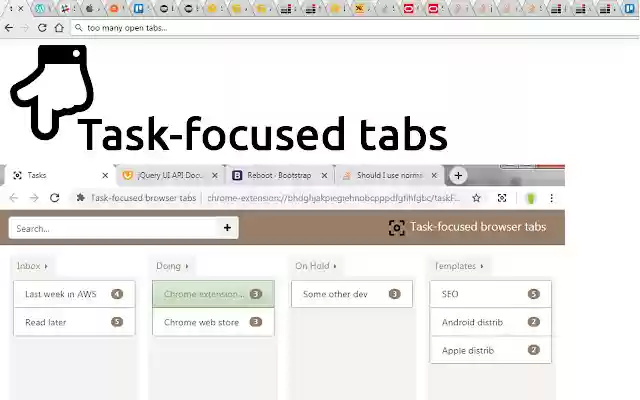Open the Task-focused tabs extension toolbar icon
This screenshot has width=640, height=400.
coord(502,198)
